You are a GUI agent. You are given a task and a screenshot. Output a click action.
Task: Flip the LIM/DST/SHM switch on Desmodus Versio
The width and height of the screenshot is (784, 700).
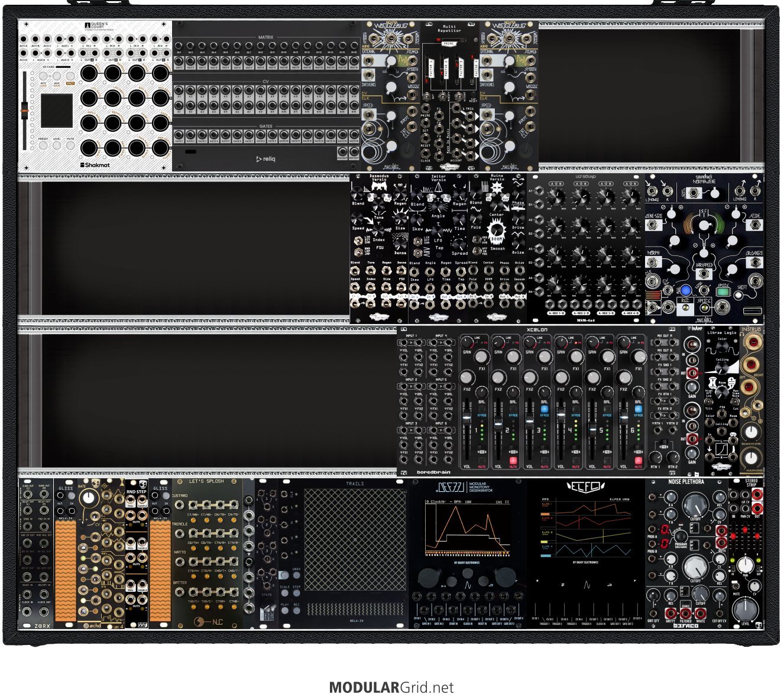[x=358, y=241]
